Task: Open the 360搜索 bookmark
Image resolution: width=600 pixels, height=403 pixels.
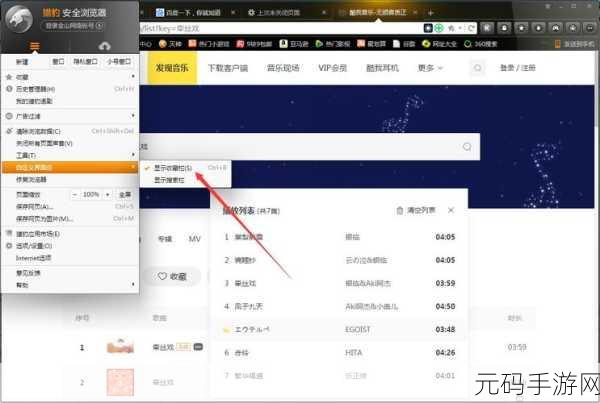Action: tap(480, 44)
